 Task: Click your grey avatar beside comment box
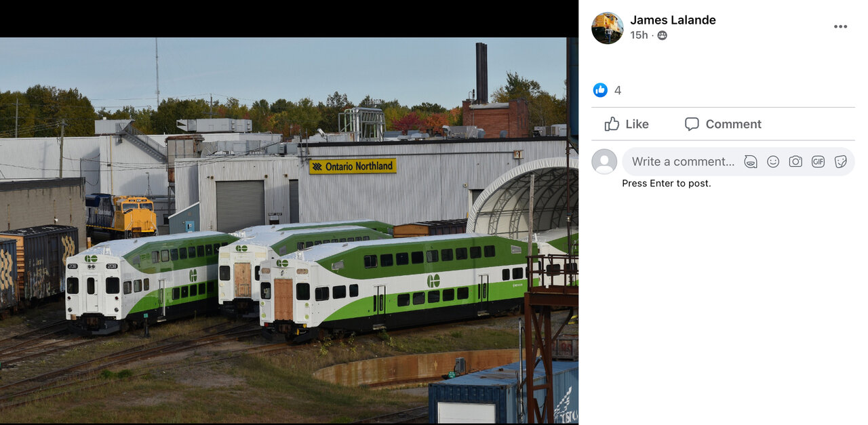tap(604, 161)
